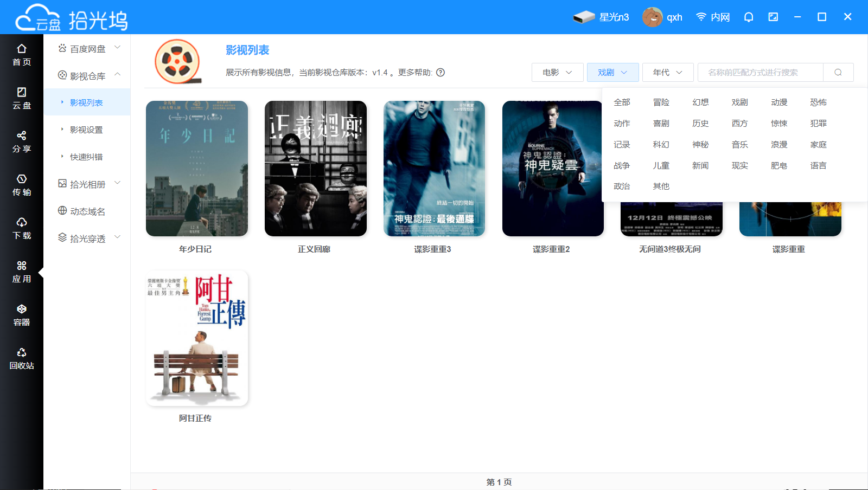
Task: Click the 动态域名 globe icon
Action: click(x=62, y=211)
